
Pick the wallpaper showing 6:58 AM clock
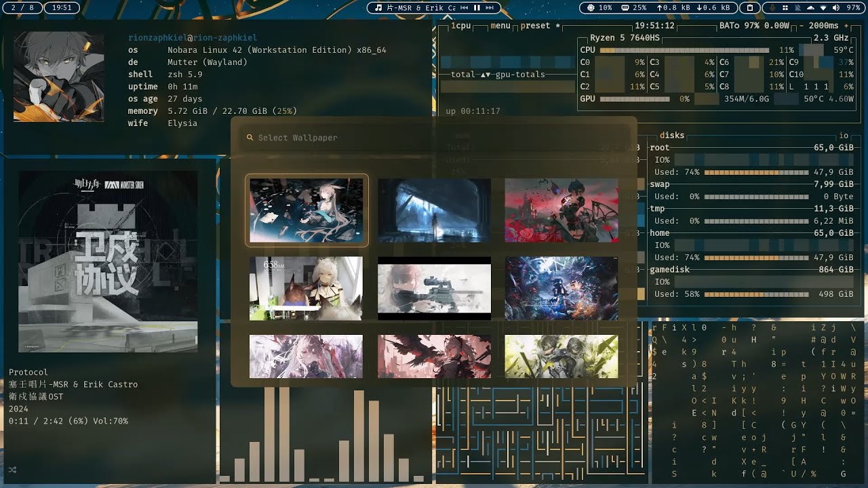click(307, 288)
